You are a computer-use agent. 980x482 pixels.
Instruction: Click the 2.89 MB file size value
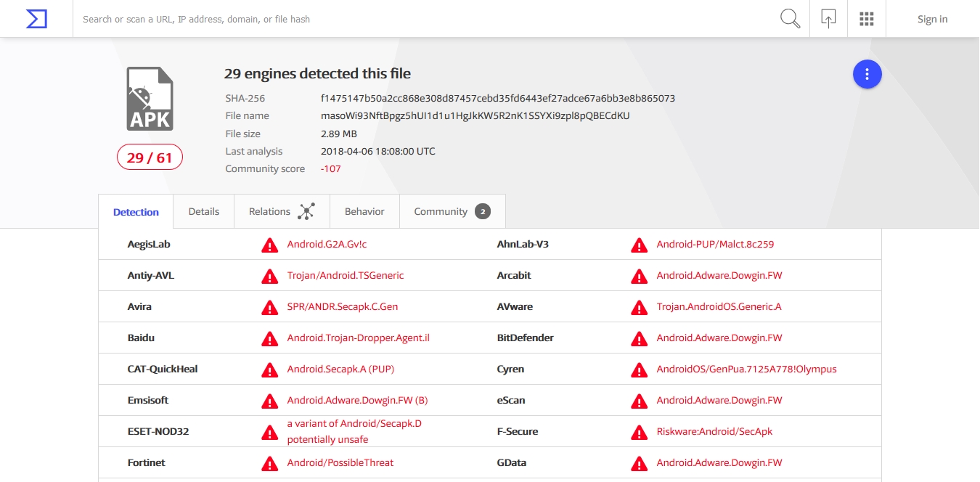click(339, 134)
